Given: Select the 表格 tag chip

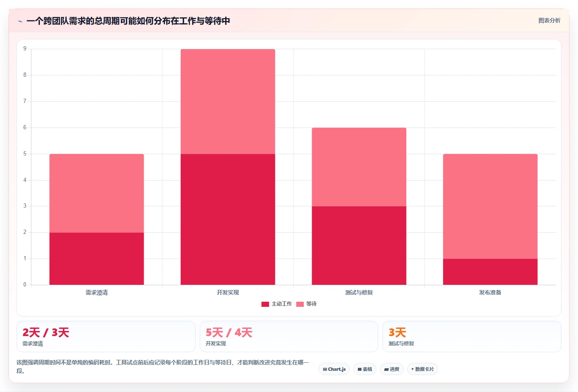Looking at the screenshot, I should [x=365, y=369].
